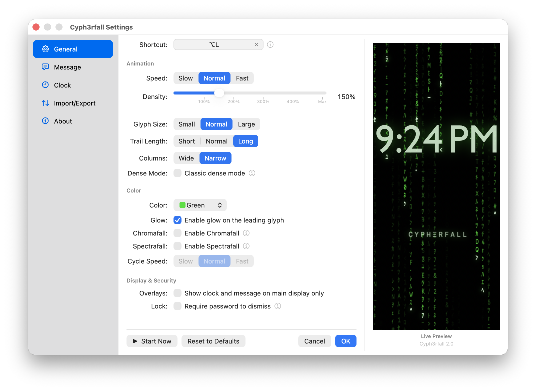Click info icon beside Enable Chromafall

click(246, 233)
